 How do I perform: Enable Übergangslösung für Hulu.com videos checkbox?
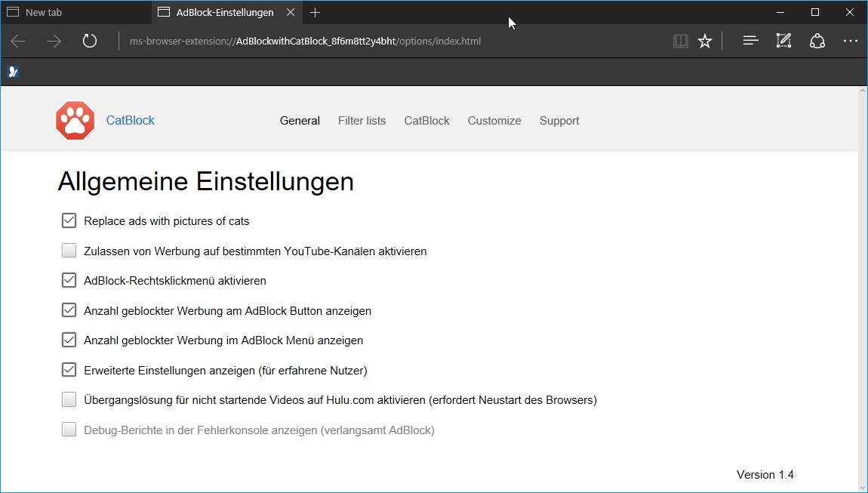[69, 399]
